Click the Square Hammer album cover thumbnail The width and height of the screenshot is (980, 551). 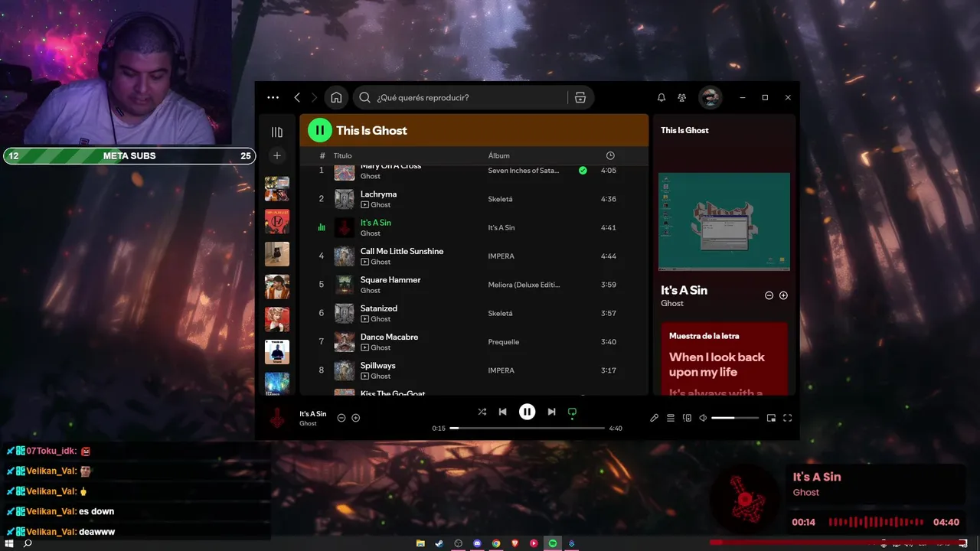(x=345, y=285)
